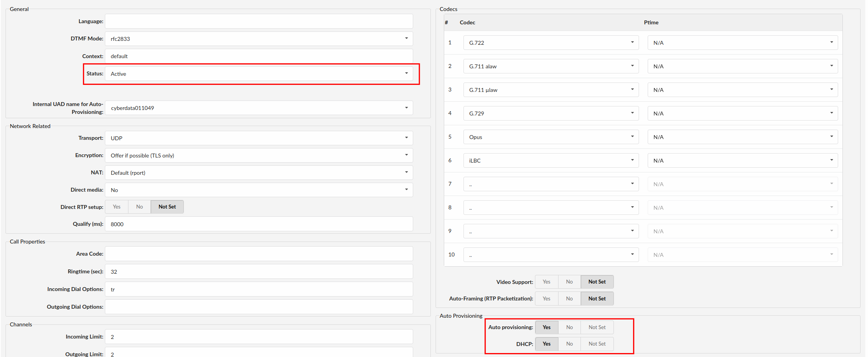Choose Not Set for Auto-Framing
Screen dimensions: 868x357
tap(597, 299)
